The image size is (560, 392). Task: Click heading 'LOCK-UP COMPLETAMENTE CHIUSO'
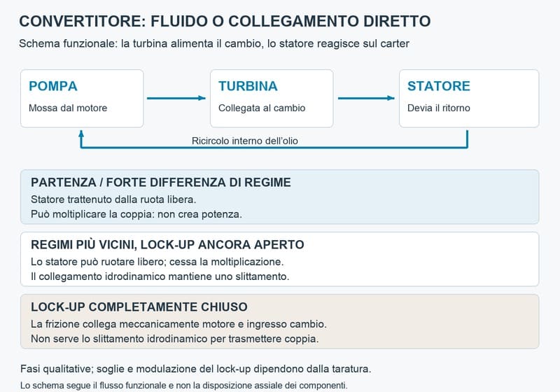(139, 307)
